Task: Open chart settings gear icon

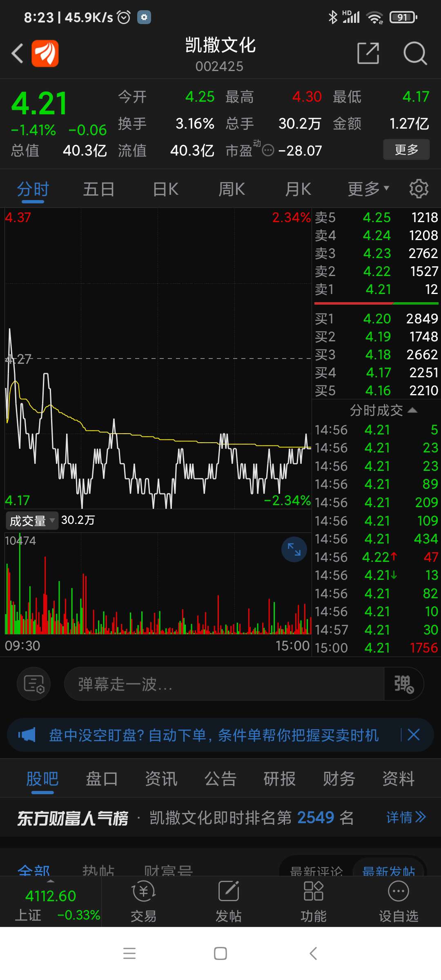Action: (419, 189)
